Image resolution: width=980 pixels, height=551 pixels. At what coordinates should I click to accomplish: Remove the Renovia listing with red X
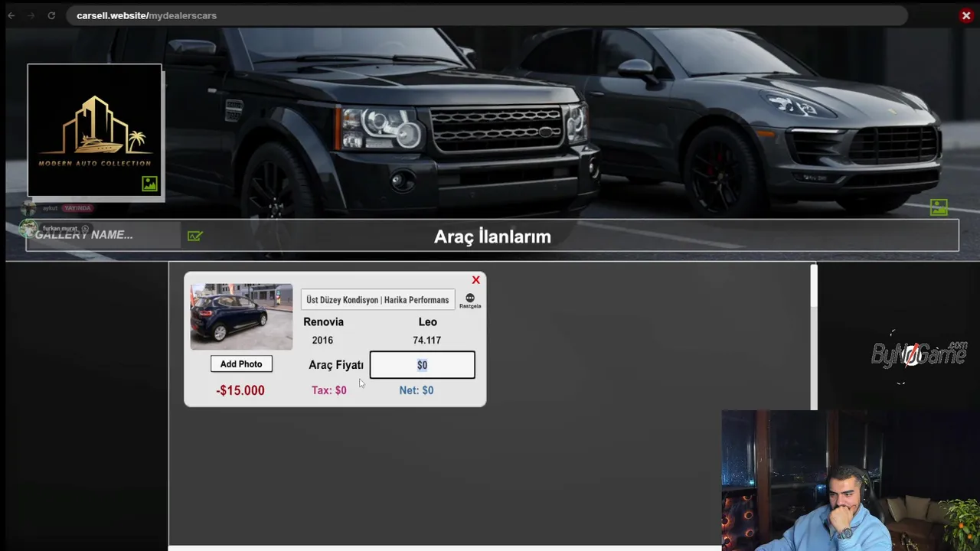[476, 280]
